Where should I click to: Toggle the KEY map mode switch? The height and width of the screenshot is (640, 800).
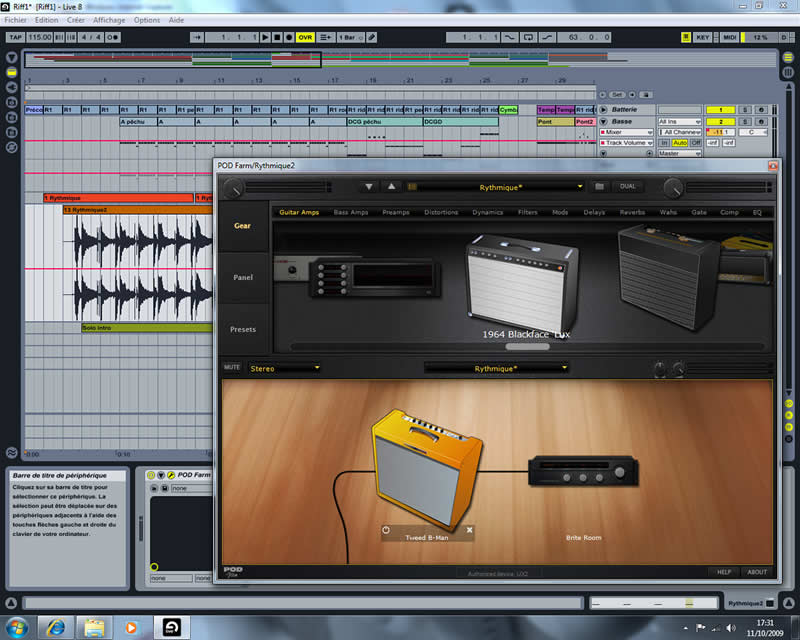[703, 37]
